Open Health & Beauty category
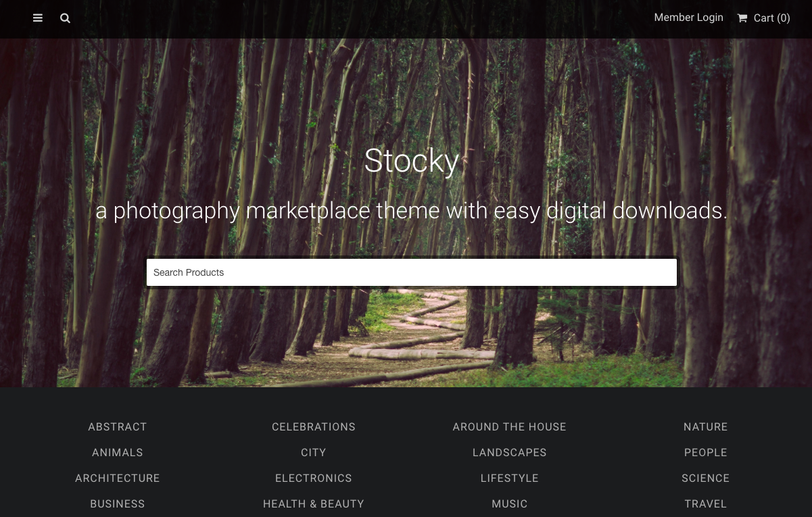The image size is (812, 517). (x=314, y=504)
